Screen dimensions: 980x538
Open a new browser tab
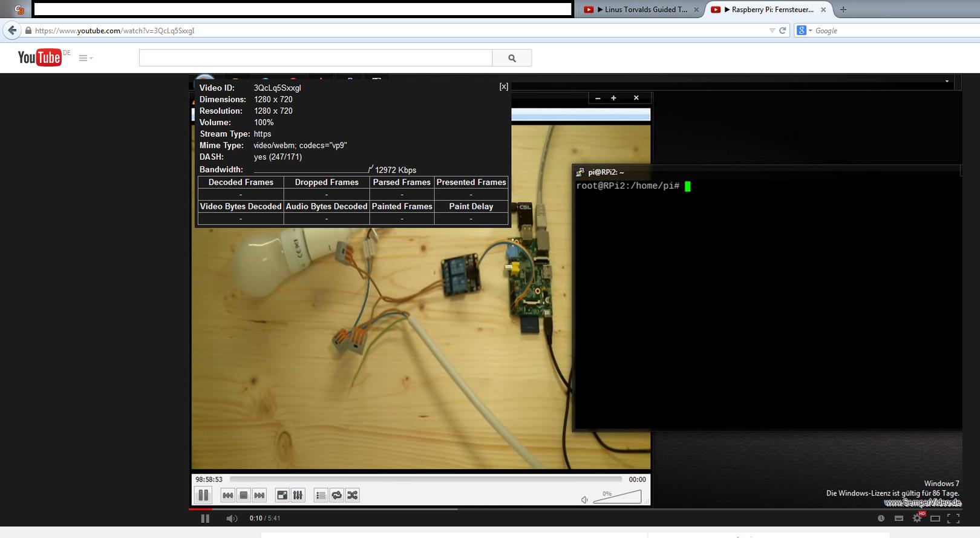[843, 10]
